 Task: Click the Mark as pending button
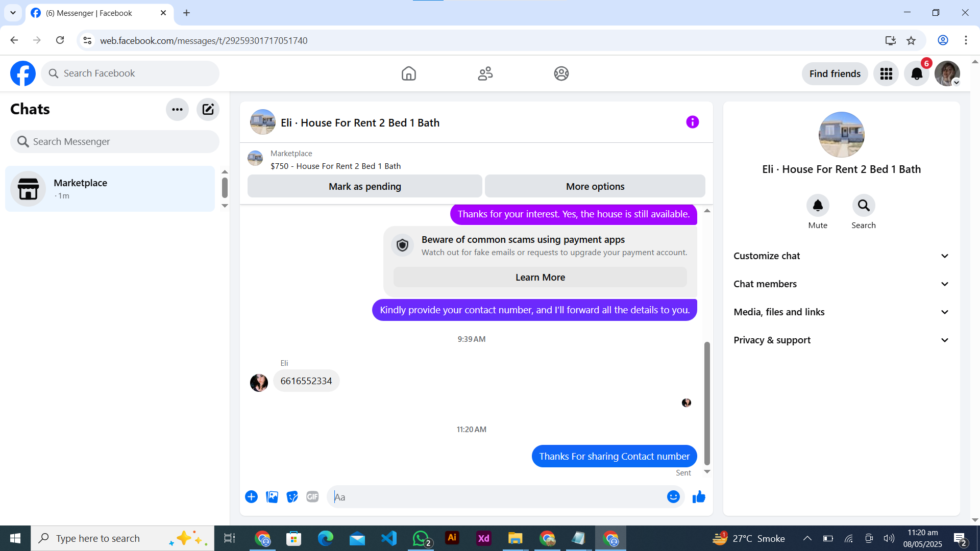(365, 186)
